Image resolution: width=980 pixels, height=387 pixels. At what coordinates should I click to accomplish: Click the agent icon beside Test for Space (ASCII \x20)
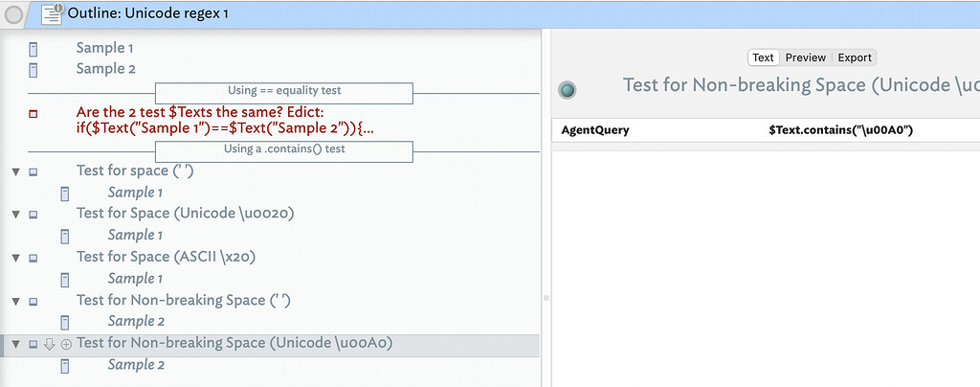[x=33, y=258]
